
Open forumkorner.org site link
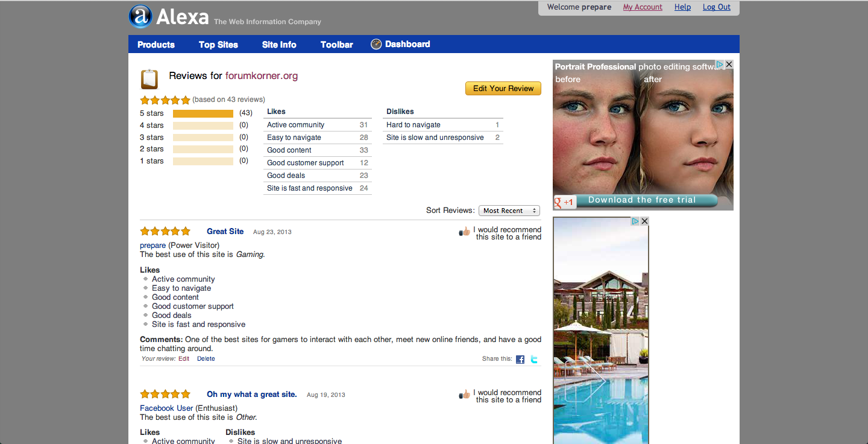tap(262, 76)
